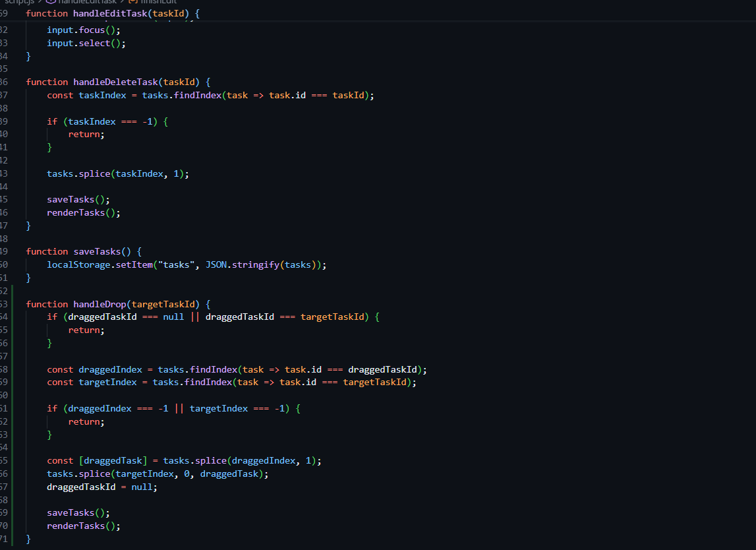Click 'tasks.splice(taskIndex, 1);' line
The height and width of the screenshot is (550, 756).
click(x=117, y=173)
